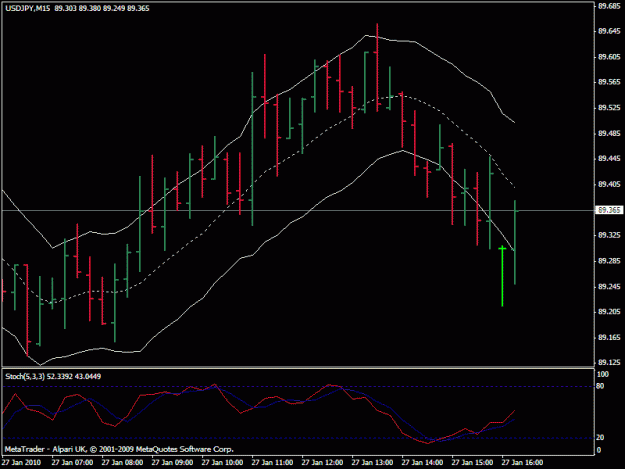625x469 pixels.
Task: Click the 27 Jan 14:00 time label
Action: [423, 463]
